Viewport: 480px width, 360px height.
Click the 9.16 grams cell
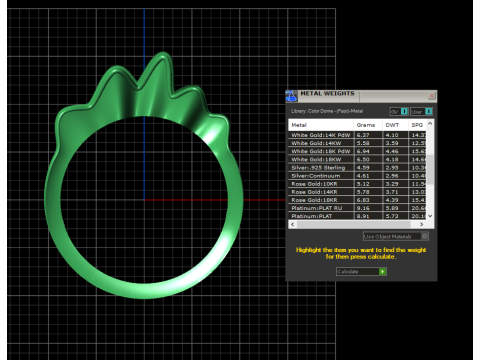pyautogui.click(x=368, y=208)
